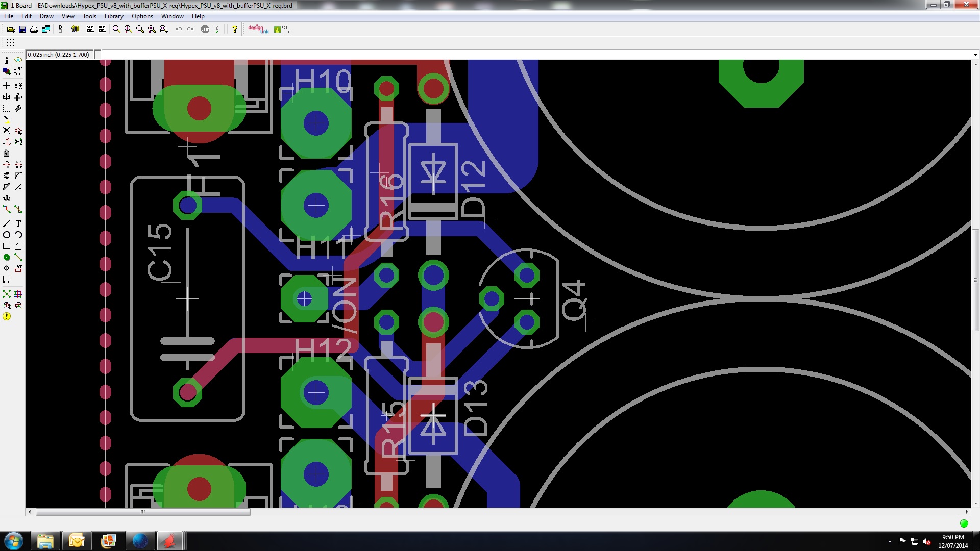Click the traffic-light Go icon
The image size is (980, 551).
pos(217,29)
